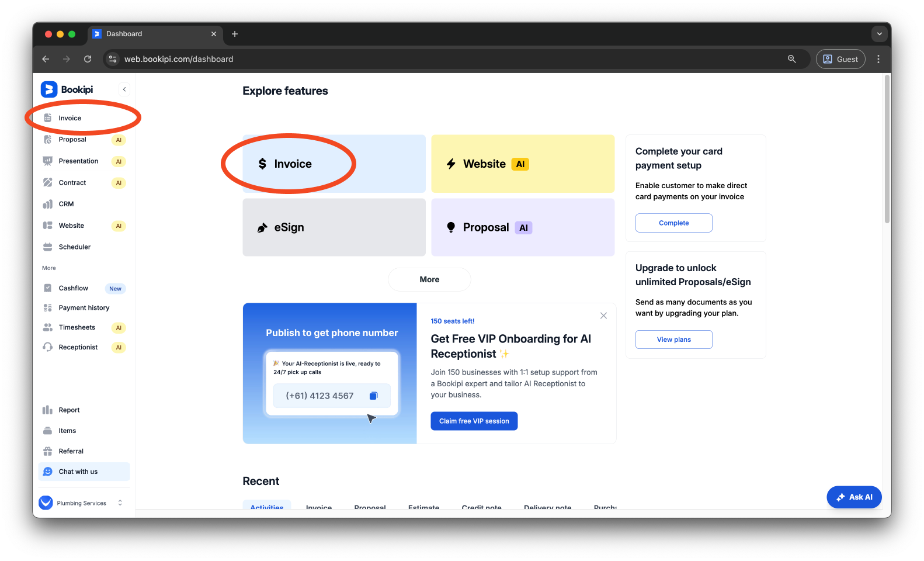924x561 pixels.
Task: Click the Plumbing Services company avatar
Action: (46, 503)
